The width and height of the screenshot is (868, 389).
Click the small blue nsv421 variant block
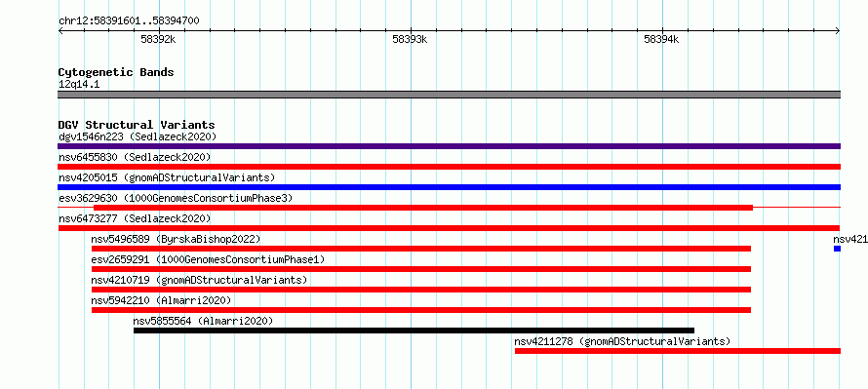tap(837, 249)
